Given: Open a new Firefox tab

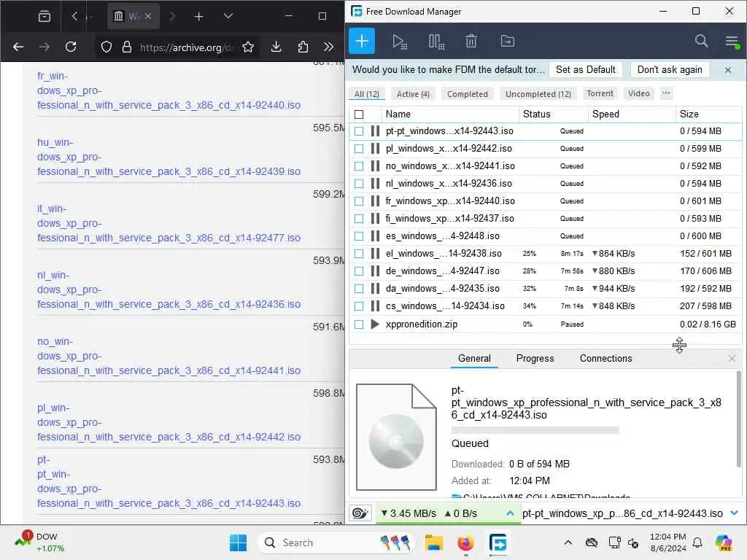Looking at the screenshot, I should [x=198, y=17].
